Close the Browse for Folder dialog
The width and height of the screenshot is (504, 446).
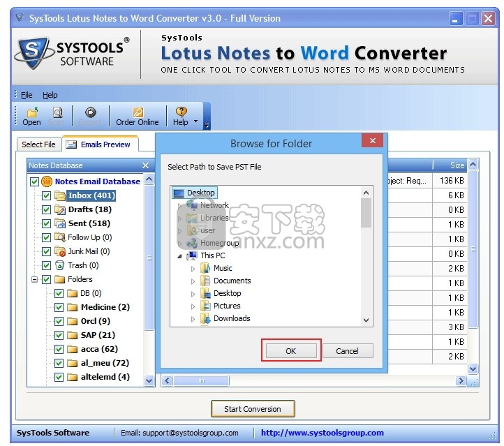tap(373, 140)
